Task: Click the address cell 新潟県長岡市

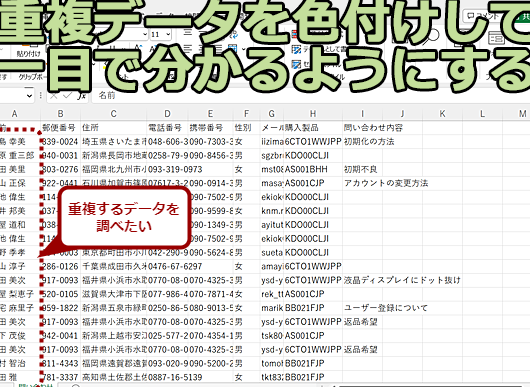Action: (x=114, y=155)
